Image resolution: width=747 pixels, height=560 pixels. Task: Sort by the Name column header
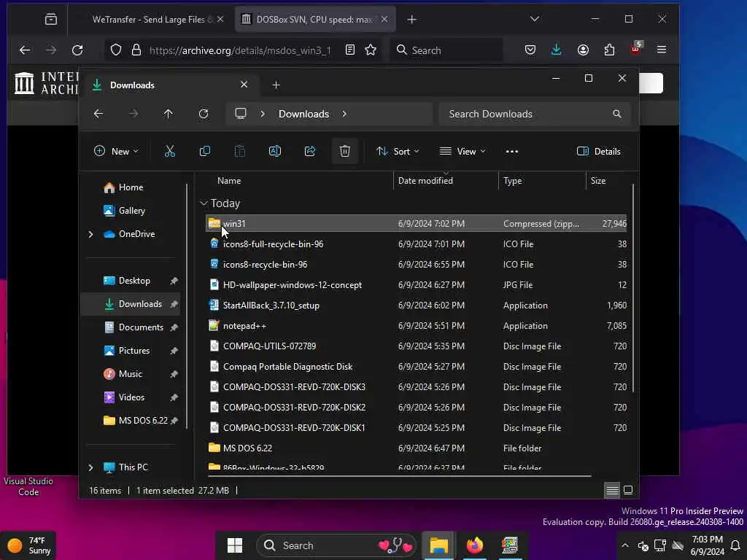point(229,181)
